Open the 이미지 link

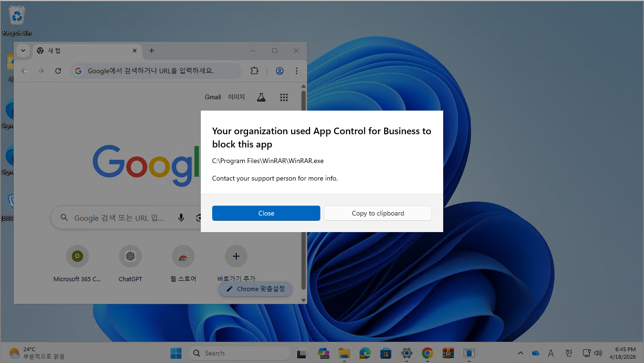(236, 97)
